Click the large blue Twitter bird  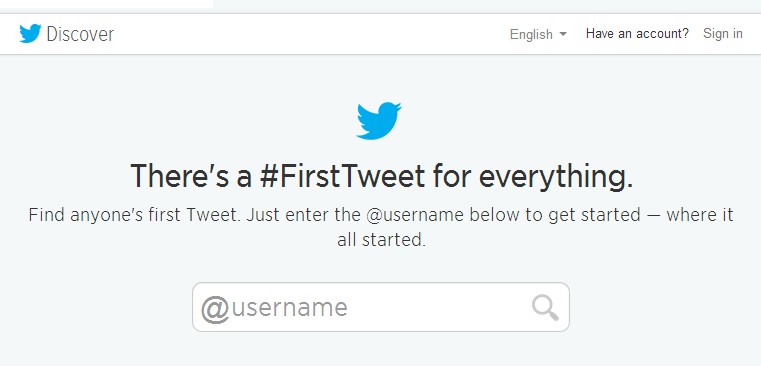tap(379, 121)
